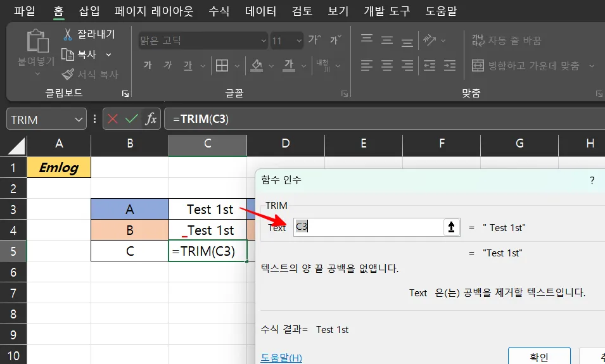This screenshot has height=364, width=605.
Task: Click the phonetic guide icon
Action: (x=322, y=66)
